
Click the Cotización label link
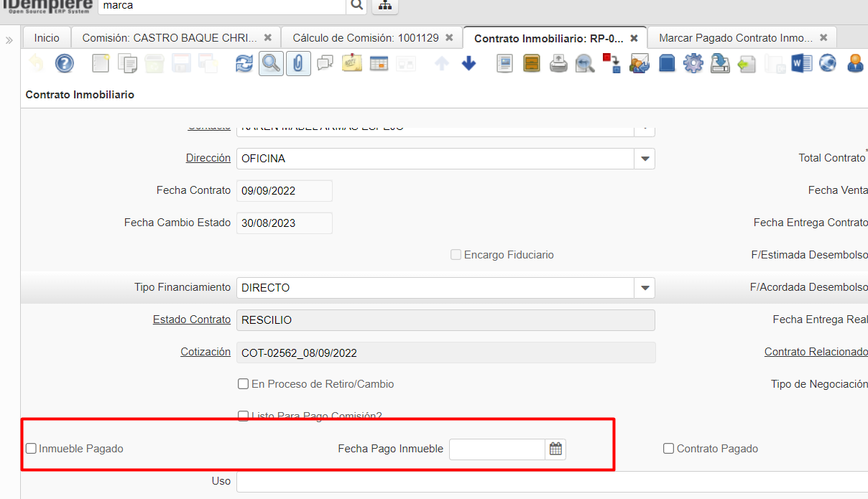(206, 352)
